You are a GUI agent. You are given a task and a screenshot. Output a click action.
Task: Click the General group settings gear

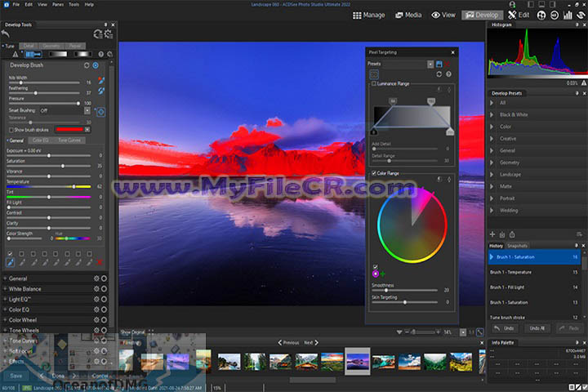coord(96,278)
